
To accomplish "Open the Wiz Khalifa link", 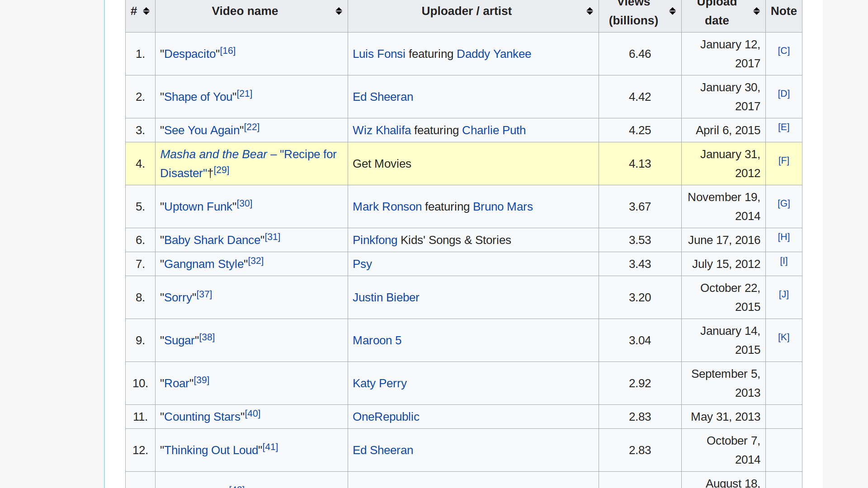I will tap(382, 131).
